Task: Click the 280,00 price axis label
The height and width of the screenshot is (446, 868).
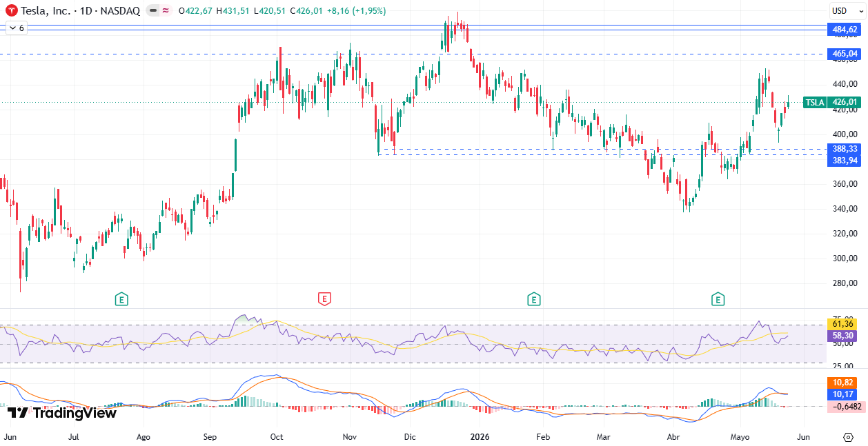Action: (845, 283)
